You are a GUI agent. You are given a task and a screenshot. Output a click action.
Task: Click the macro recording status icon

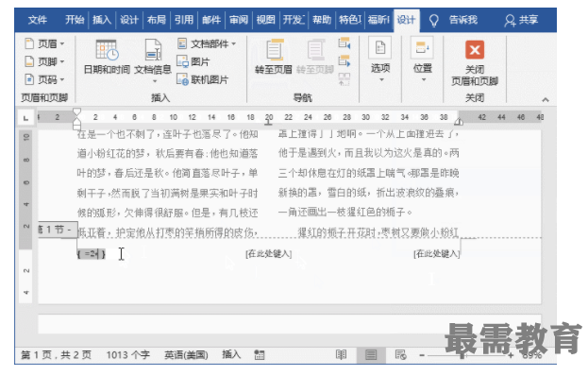260,355
